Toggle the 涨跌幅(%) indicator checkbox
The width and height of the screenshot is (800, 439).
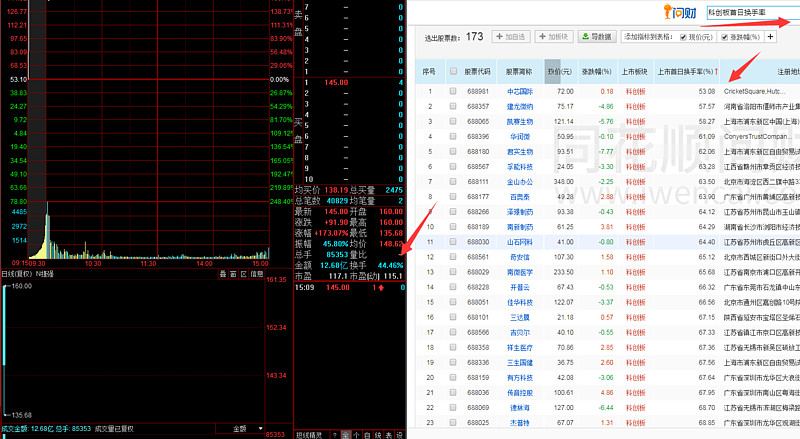724,37
